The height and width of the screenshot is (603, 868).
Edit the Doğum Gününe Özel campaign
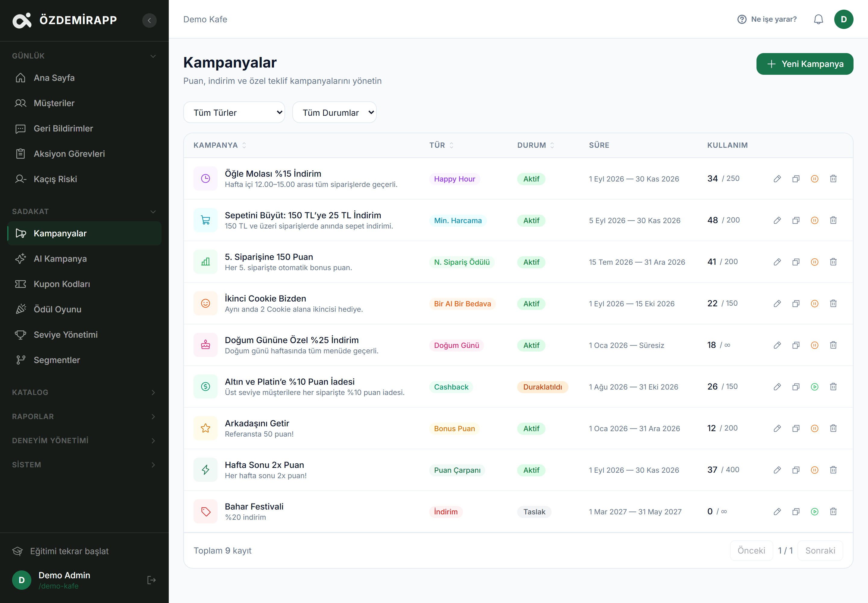[x=777, y=345]
